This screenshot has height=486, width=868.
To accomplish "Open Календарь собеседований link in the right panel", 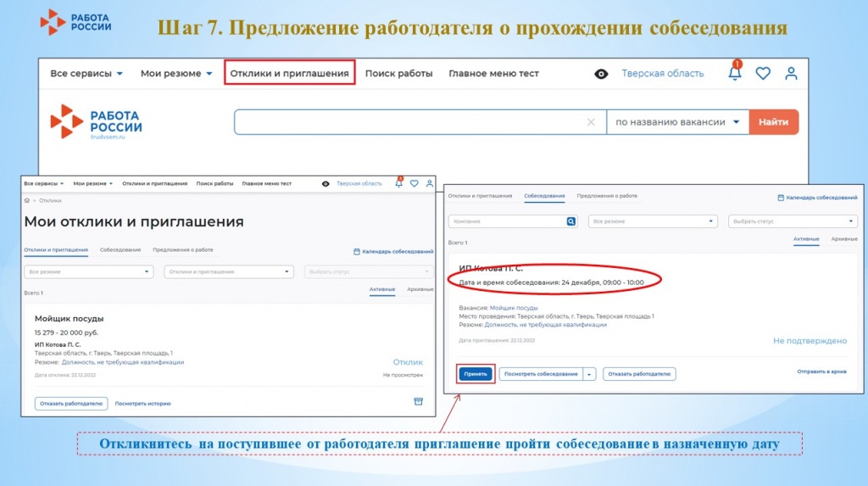I will [821, 198].
